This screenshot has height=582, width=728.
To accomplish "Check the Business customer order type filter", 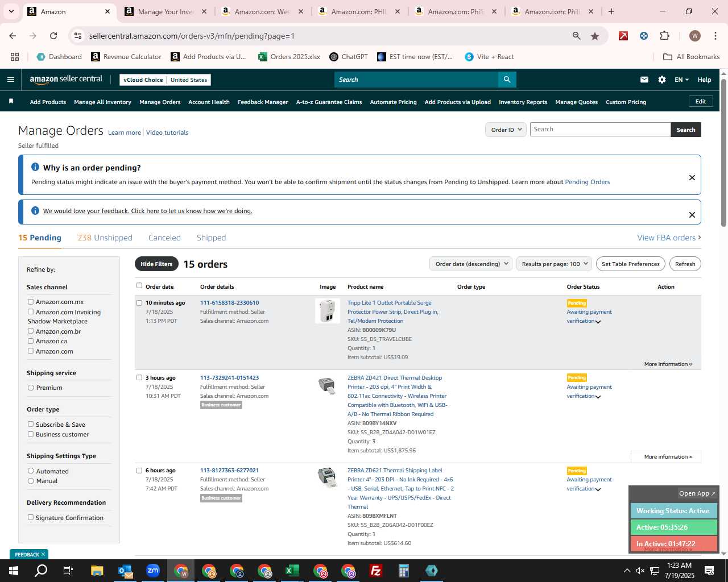I will pos(31,434).
